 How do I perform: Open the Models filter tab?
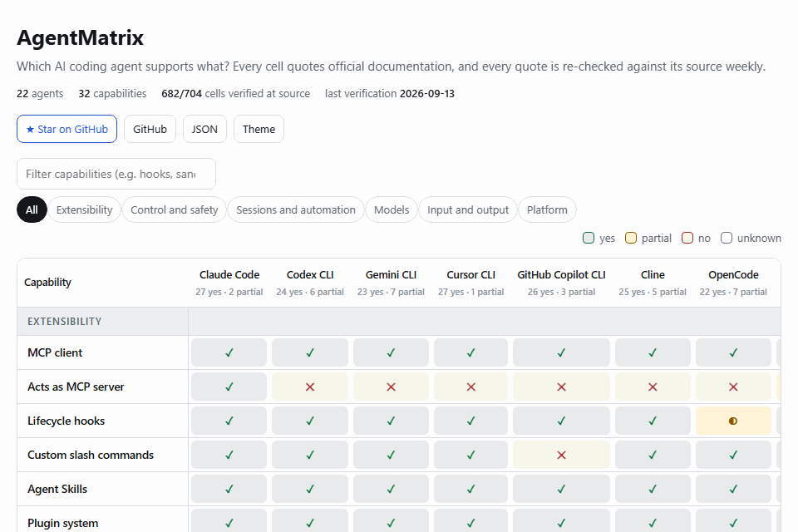392,209
